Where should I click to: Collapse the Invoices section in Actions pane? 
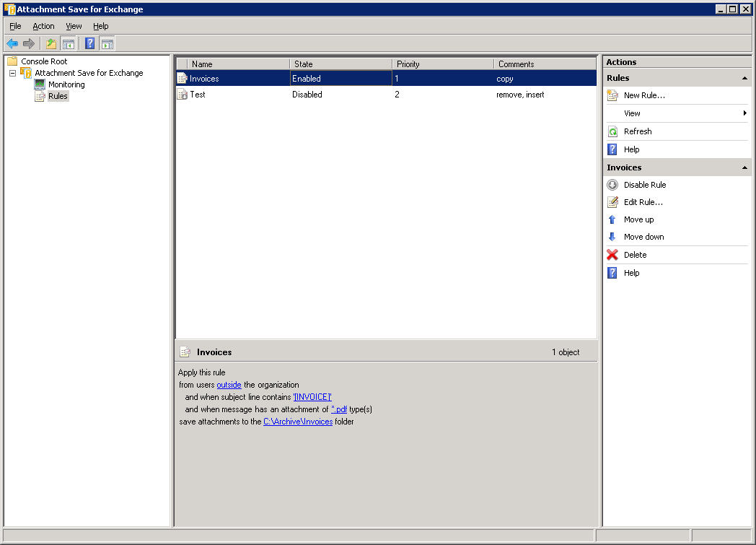pyautogui.click(x=744, y=167)
